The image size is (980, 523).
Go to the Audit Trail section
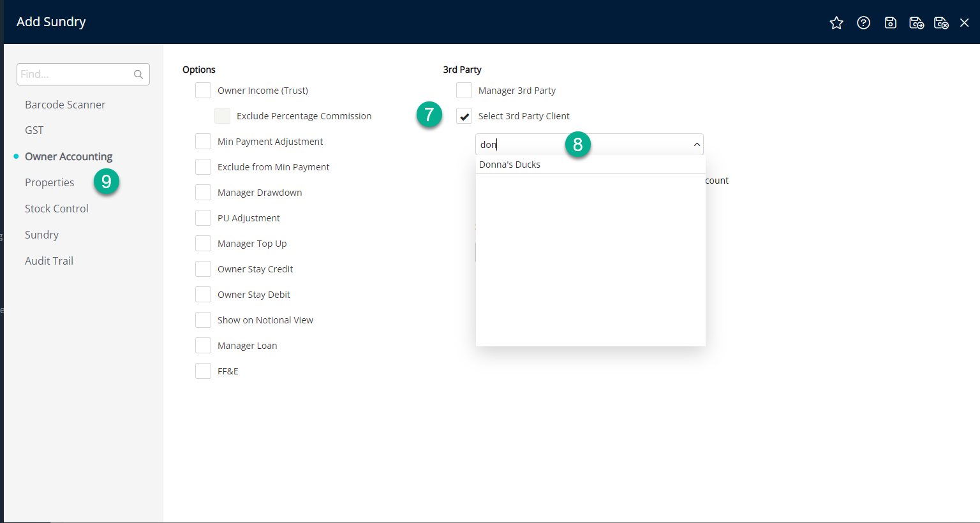click(49, 261)
